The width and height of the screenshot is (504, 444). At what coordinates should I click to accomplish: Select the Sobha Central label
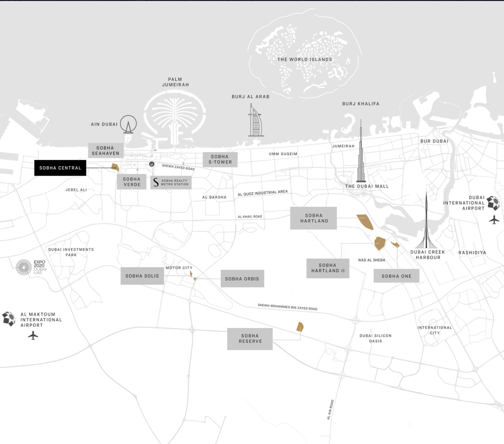pos(60,168)
